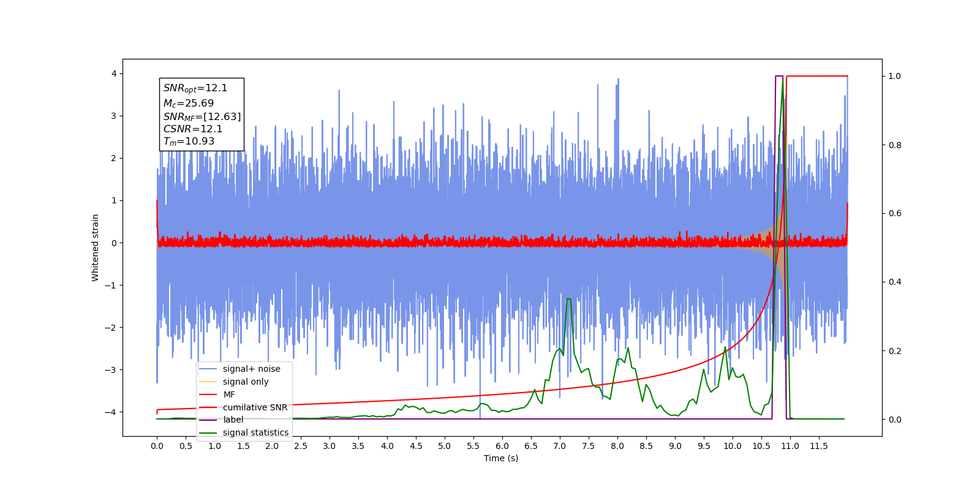The image size is (980, 490).
Task: Click the 'Time (s)' x-axis label
Action: 501,458
